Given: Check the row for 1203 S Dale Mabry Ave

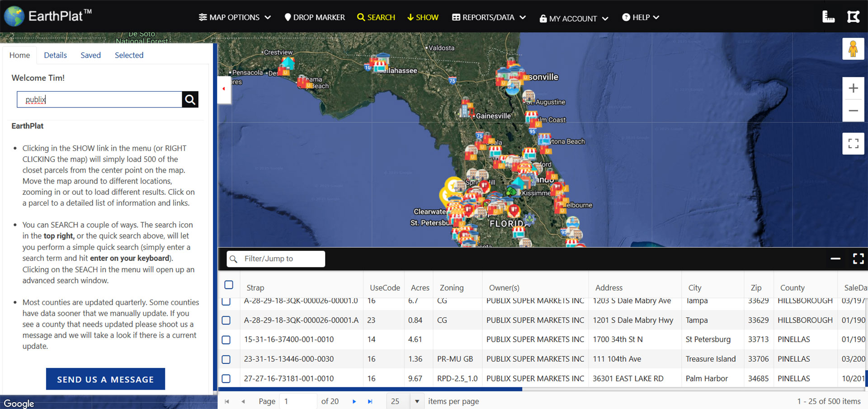Looking at the screenshot, I should pyautogui.click(x=226, y=301).
